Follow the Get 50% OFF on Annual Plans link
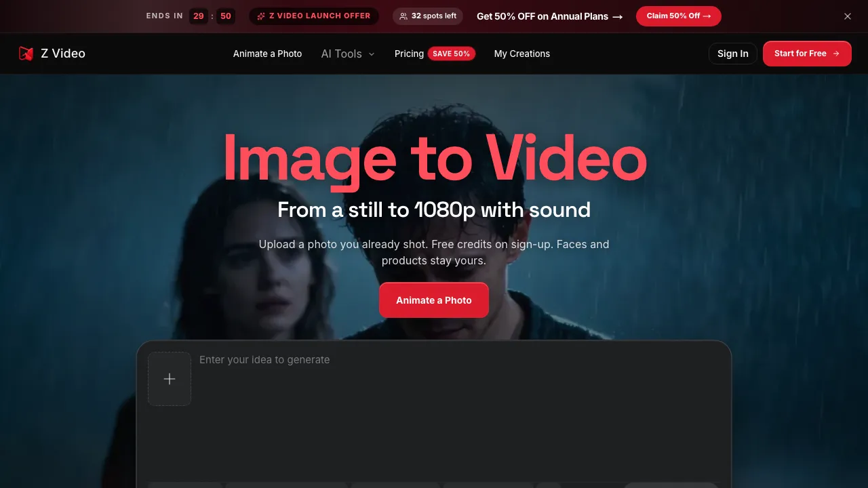The width and height of the screenshot is (868, 488). pos(550,16)
